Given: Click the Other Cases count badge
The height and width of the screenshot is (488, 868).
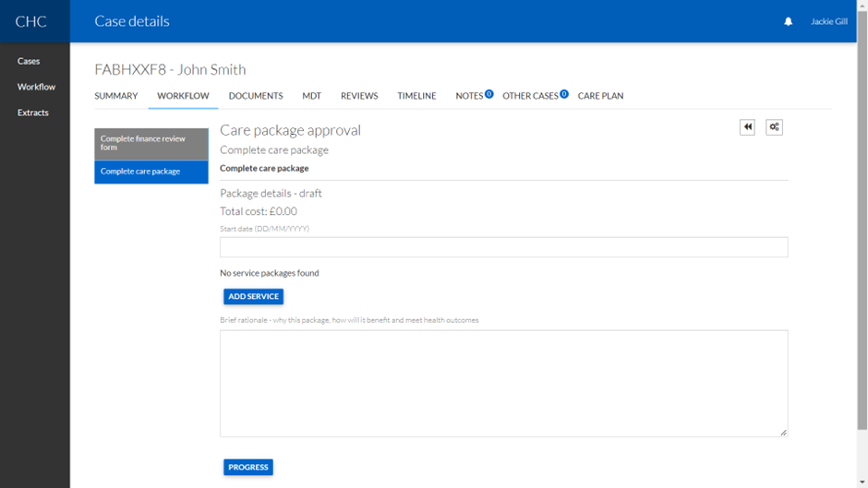Looking at the screenshot, I should (564, 93).
